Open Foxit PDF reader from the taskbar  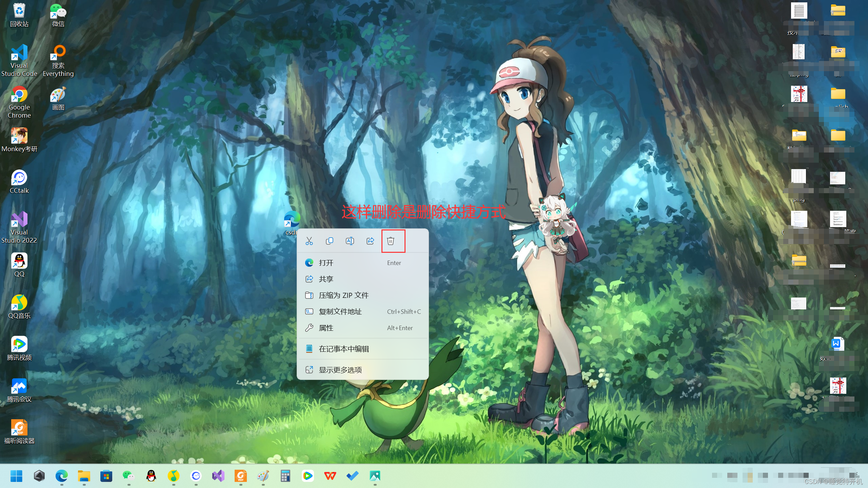pyautogui.click(x=241, y=476)
